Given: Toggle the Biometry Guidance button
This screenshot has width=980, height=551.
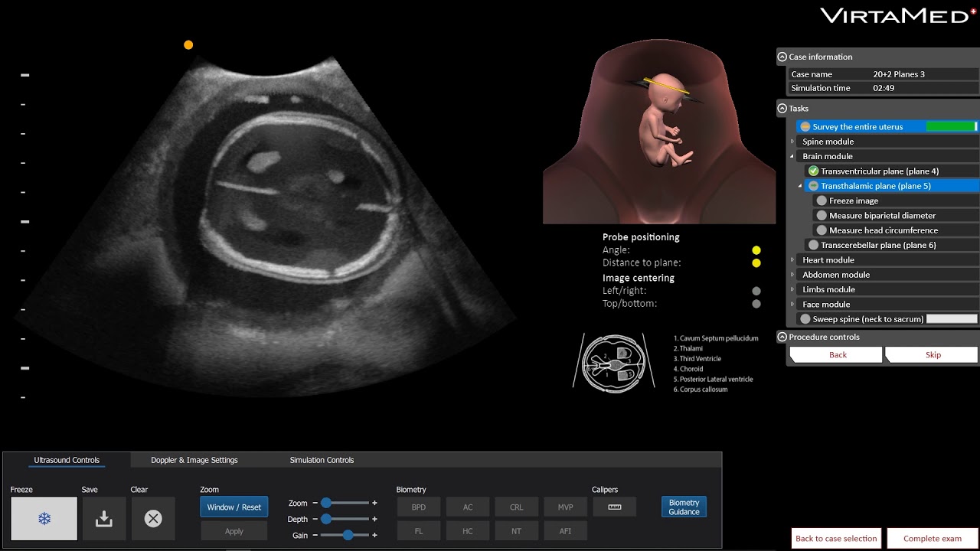Looking at the screenshot, I should point(683,507).
